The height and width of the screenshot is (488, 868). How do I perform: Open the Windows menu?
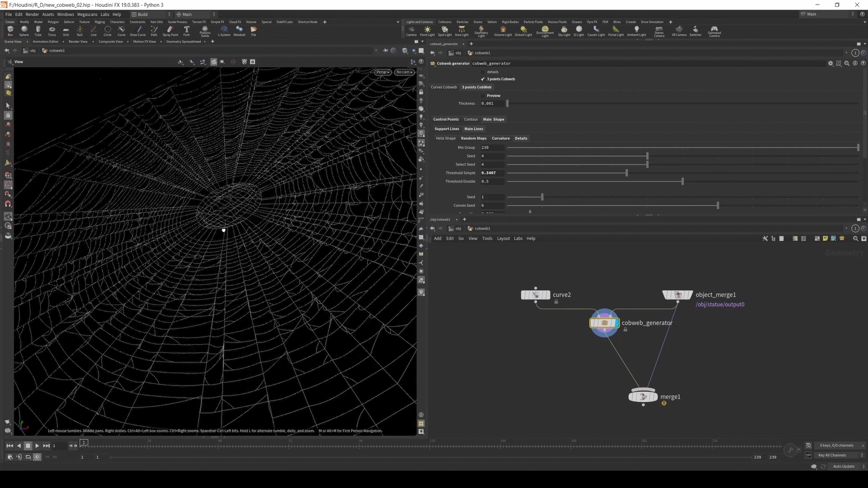point(65,14)
